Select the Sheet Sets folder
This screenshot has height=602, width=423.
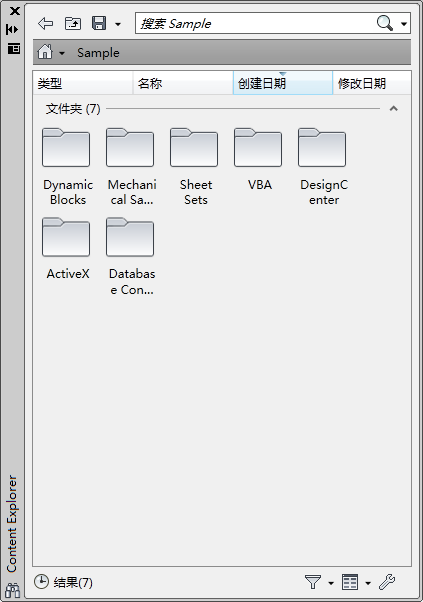point(196,167)
